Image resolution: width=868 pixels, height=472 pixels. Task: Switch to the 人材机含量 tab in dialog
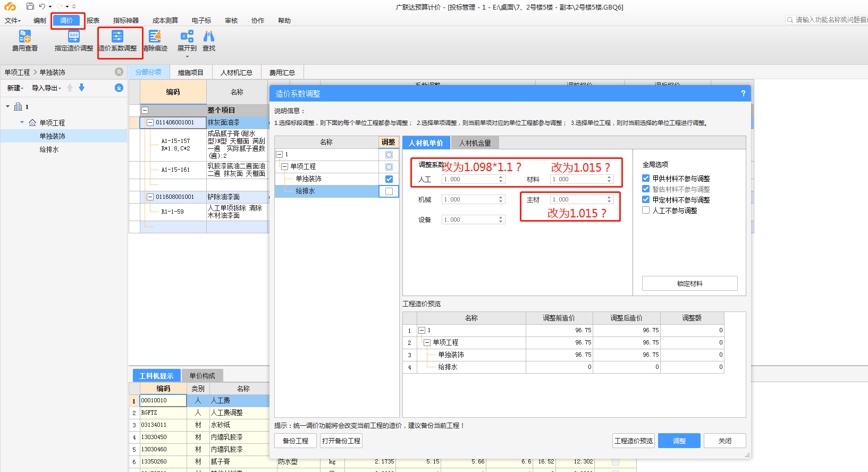[475, 143]
